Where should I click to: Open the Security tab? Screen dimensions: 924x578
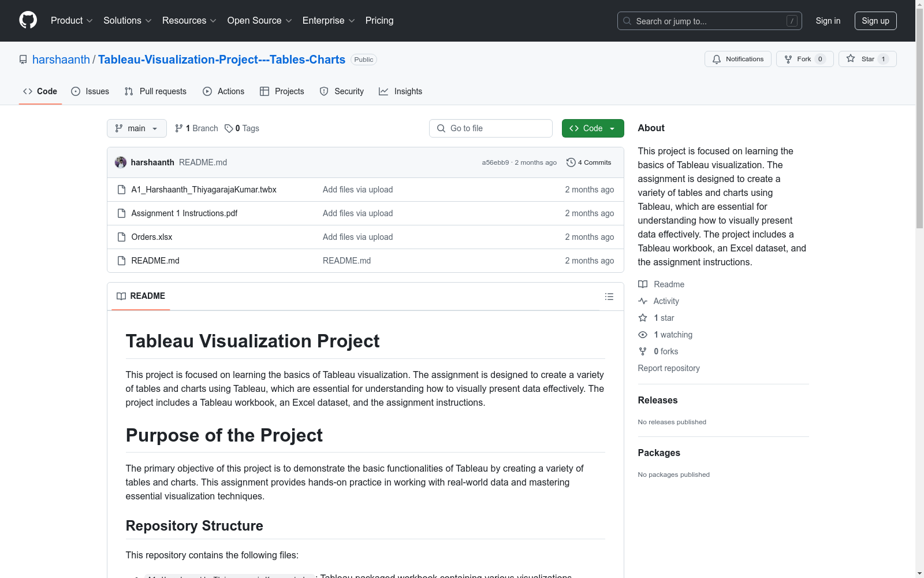point(342,91)
